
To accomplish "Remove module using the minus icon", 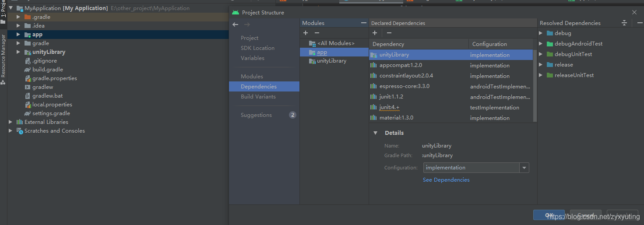I will (x=317, y=33).
